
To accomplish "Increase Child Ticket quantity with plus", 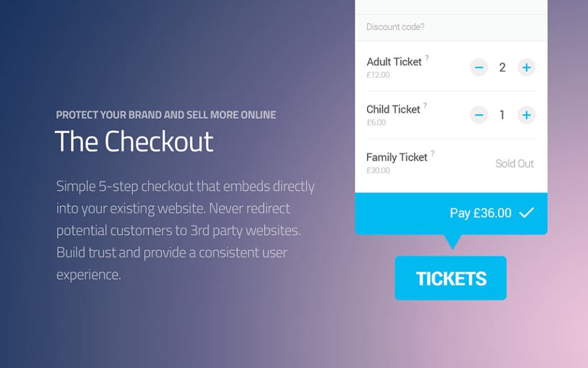I will click(x=526, y=115).
